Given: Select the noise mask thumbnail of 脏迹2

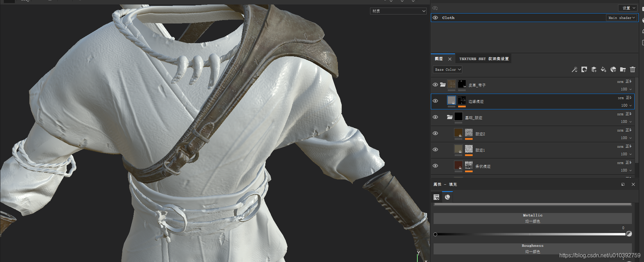Looking at the screenshot, I should pyautogui.click(x=468, y=133).
